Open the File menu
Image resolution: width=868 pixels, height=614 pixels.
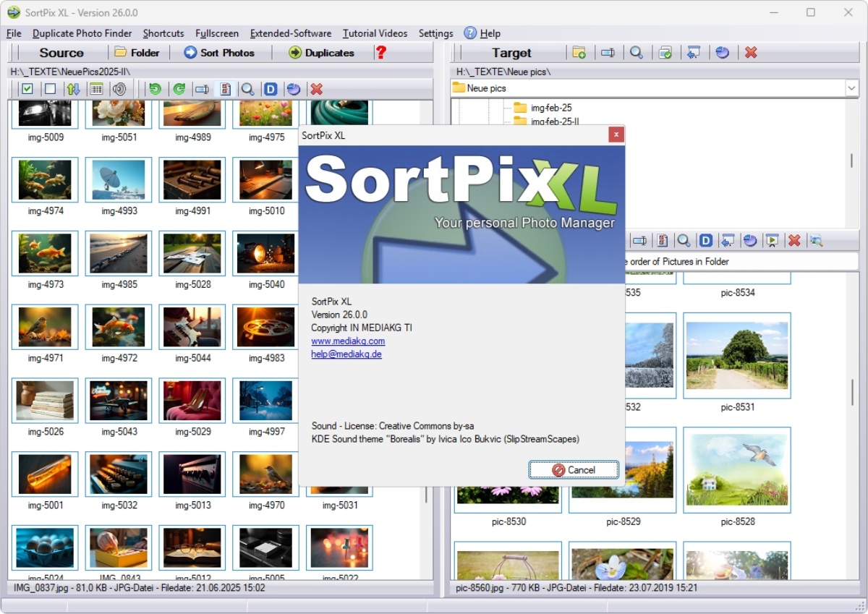(x=14, y=33)
